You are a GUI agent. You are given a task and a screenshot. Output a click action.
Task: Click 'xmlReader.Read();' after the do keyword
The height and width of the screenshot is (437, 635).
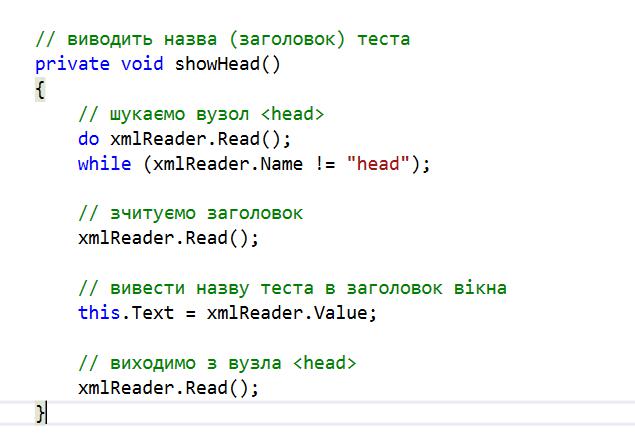pyautogui.click(x=201, y=139)
